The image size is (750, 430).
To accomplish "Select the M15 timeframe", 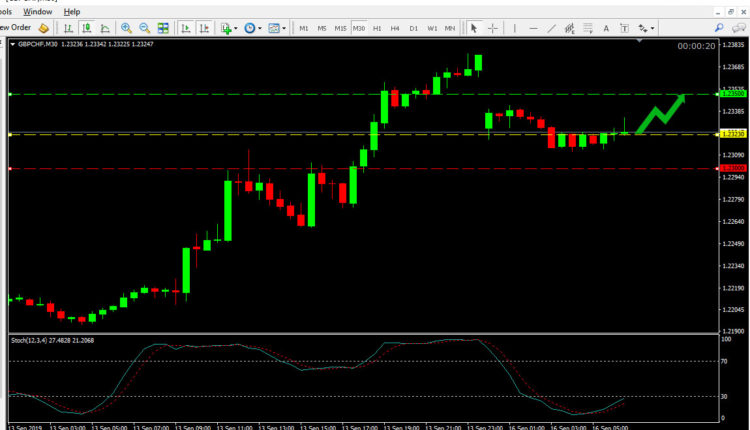I will (340, 28).
